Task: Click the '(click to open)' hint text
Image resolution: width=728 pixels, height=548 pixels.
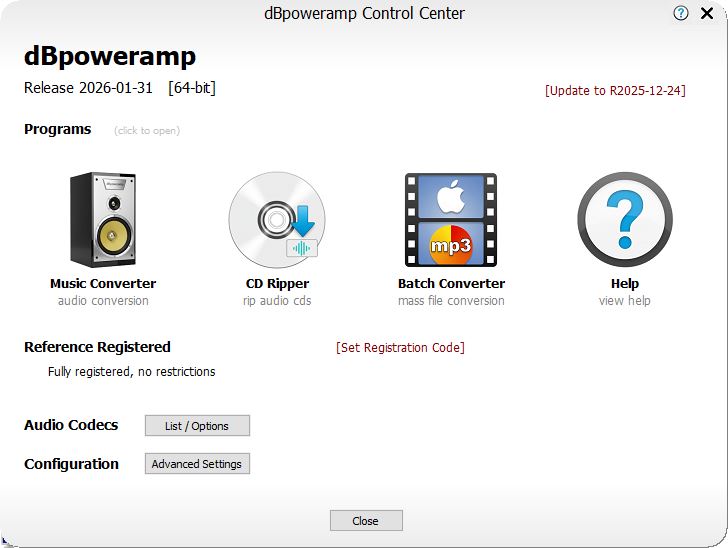Action: click(x=147, y=130)
